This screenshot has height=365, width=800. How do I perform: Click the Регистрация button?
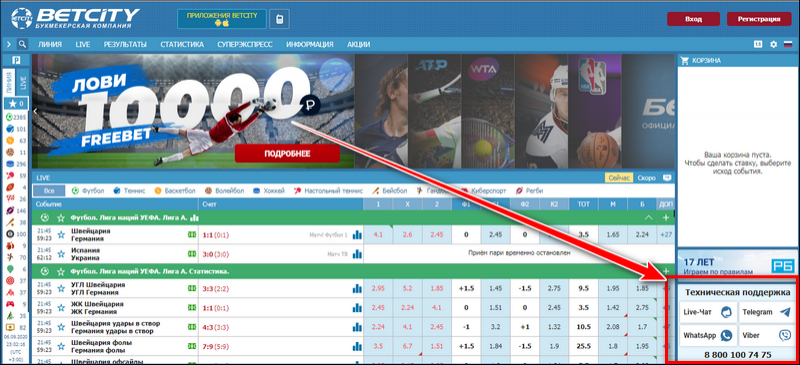pos(759,19)
